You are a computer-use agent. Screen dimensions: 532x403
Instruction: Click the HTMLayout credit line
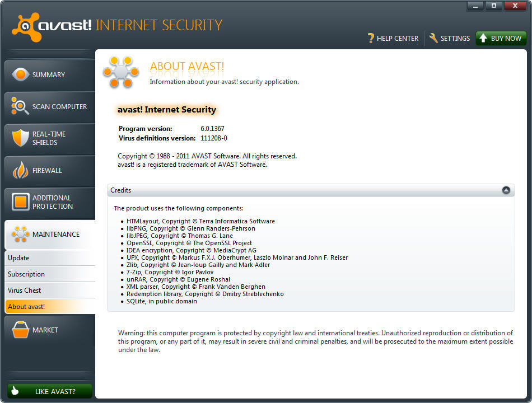click(200, 221)
